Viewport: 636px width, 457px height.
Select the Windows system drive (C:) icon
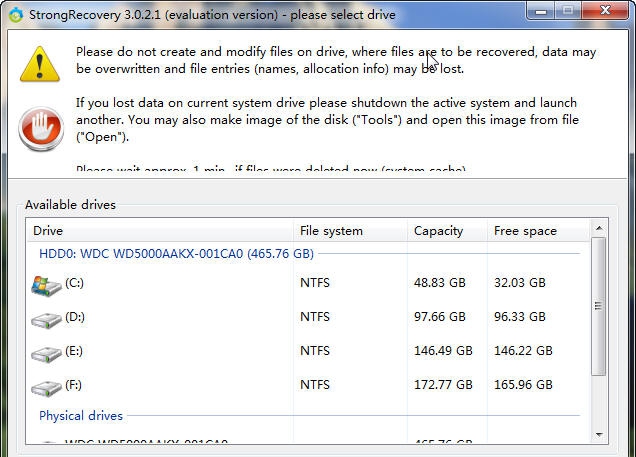point(46,286)
